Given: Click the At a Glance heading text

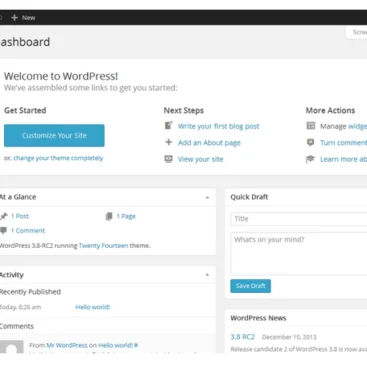Looking at the screenshot, I should [x=18, y=197].
